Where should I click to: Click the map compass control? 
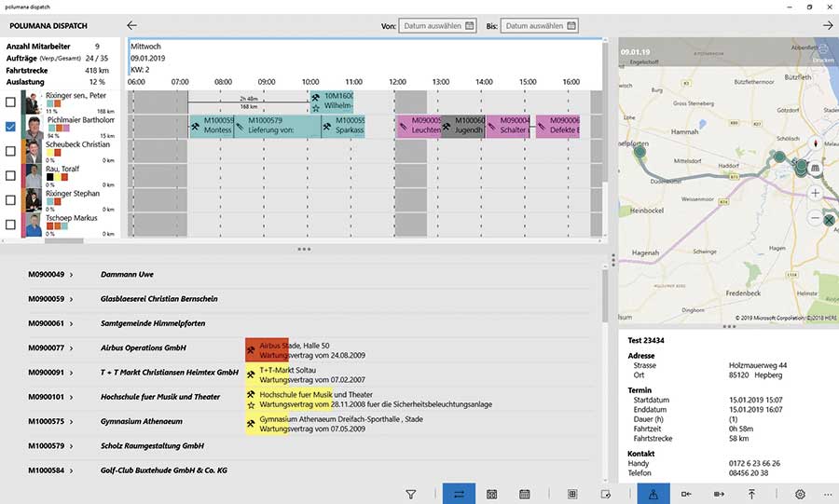point(816,143)
